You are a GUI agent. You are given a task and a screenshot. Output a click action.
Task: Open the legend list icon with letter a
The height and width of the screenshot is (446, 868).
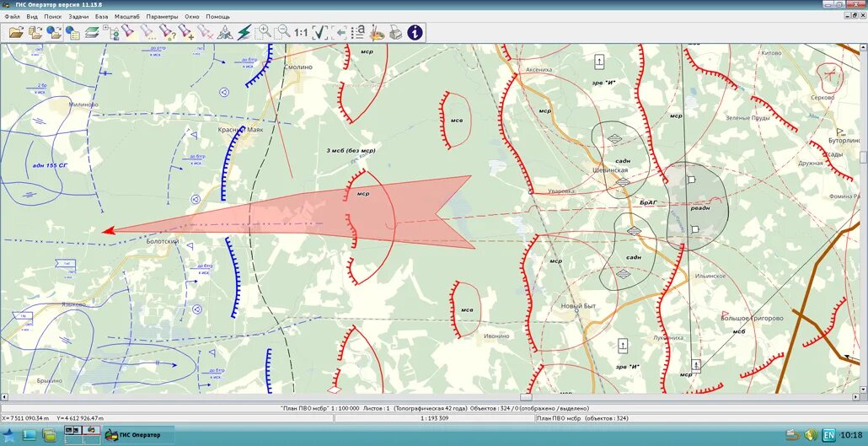tap(358, 33)
